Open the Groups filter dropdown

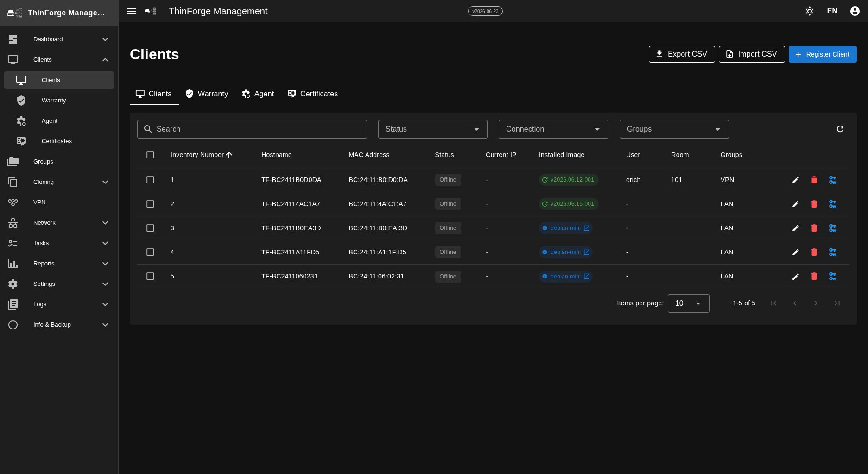[674, 129]
